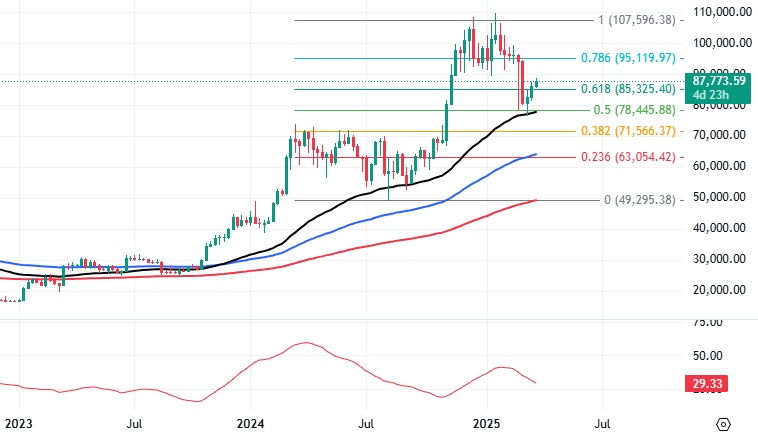Click the 2023 time axis label
The image size is (758, 434).
[18, 424]
